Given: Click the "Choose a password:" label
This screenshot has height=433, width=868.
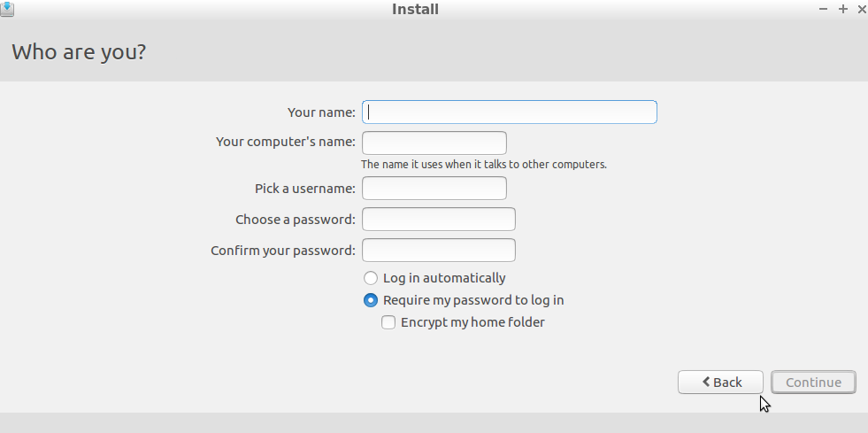Looking at the screenshot, I should (x=295, y=220).
